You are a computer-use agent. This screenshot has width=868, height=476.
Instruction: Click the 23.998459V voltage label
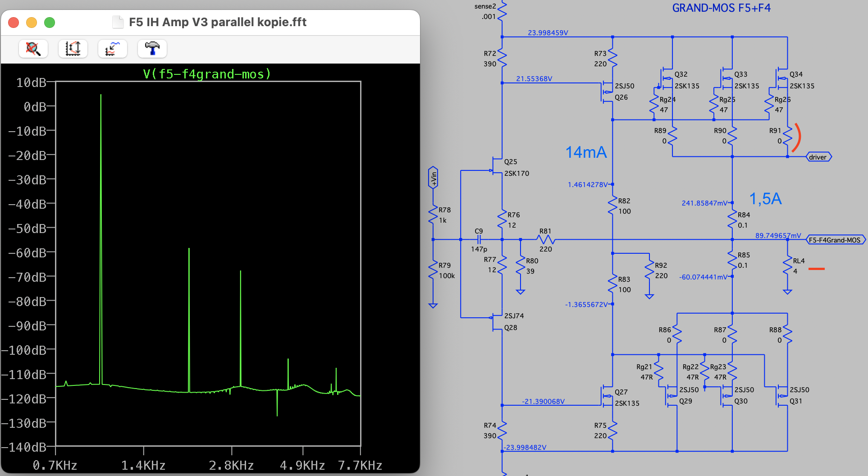click(x=548, y=33)
